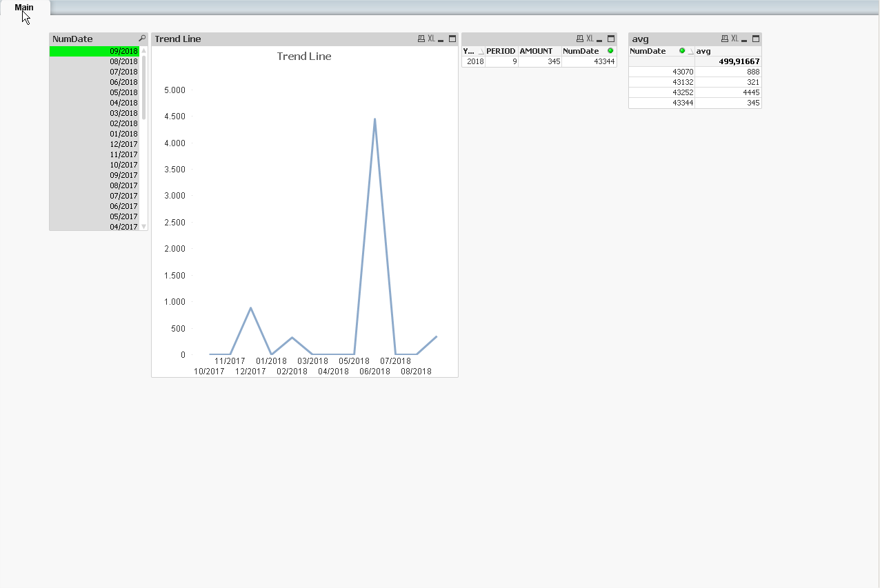Click the PERIOD value 9 cell
The height and width of the screenshot is (588, 880).
tap(501, 61)
